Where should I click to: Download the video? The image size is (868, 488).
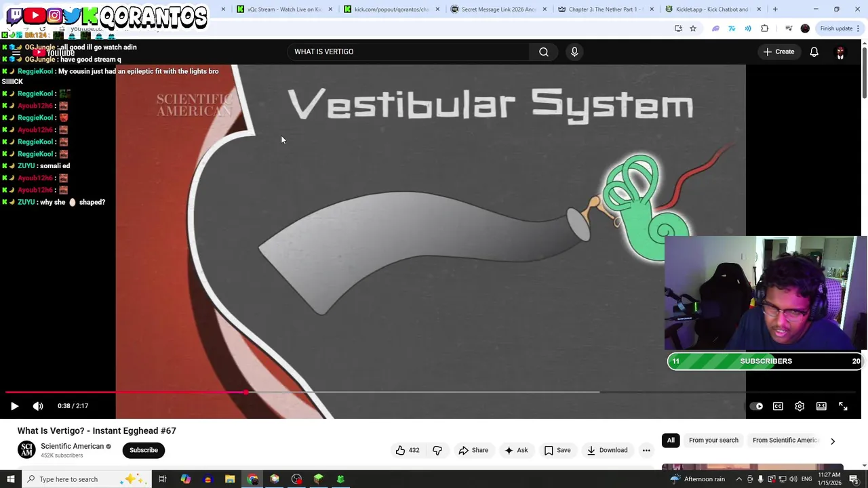point(608,450)
